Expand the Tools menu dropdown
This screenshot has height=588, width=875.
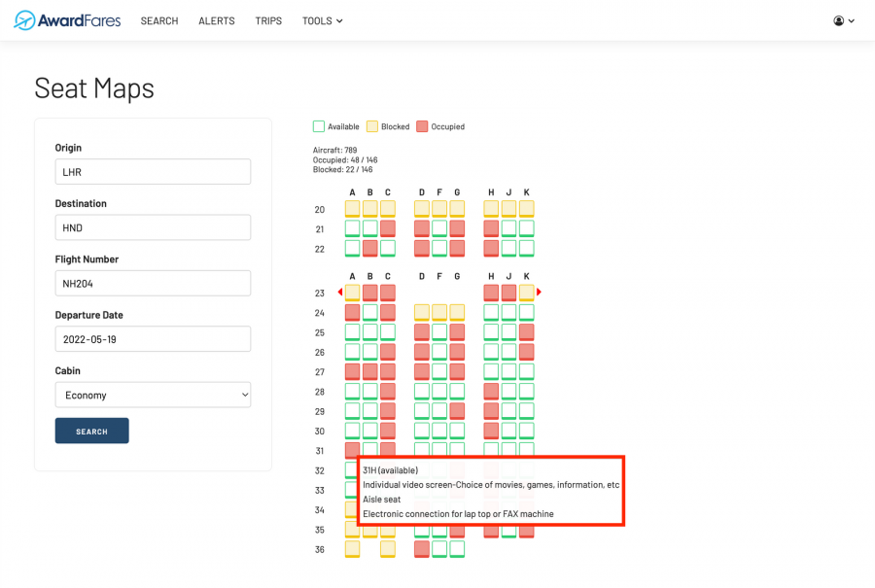point(322,20)
